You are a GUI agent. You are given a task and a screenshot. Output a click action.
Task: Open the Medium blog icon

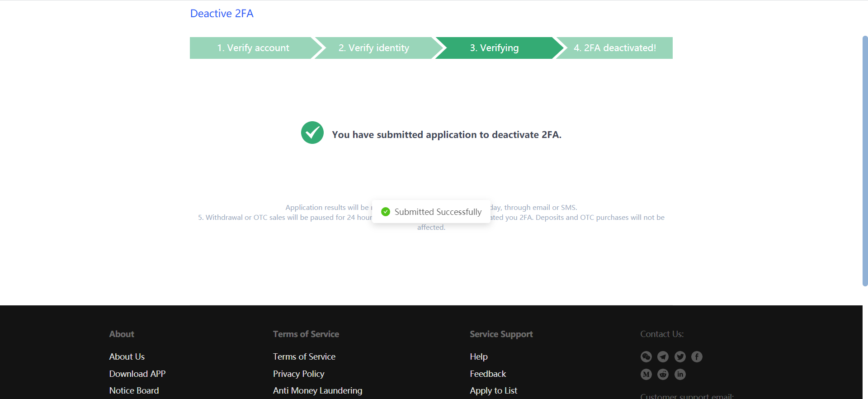point(646,374)
